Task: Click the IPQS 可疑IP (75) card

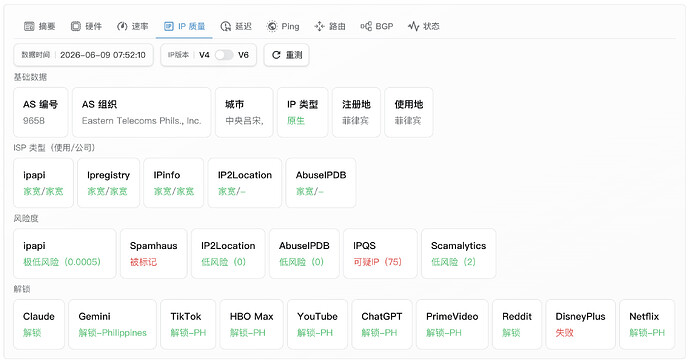Action: click(x=380, y=253)
